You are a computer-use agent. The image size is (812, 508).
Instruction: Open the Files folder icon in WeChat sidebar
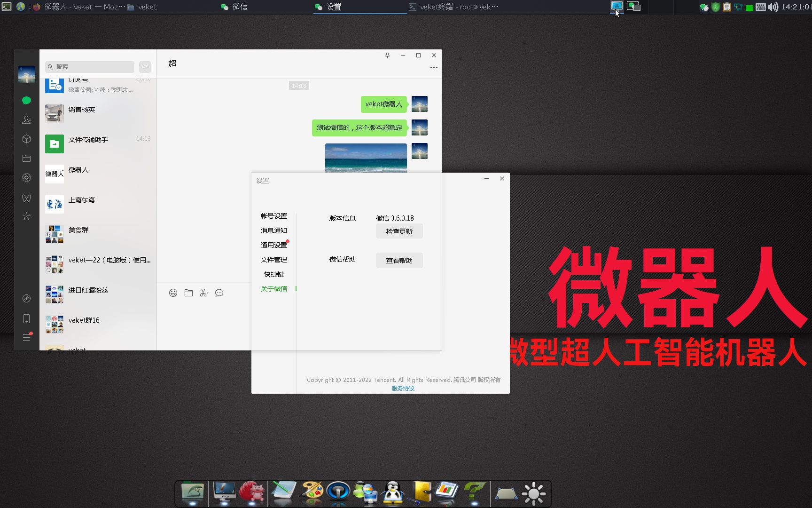26,159
